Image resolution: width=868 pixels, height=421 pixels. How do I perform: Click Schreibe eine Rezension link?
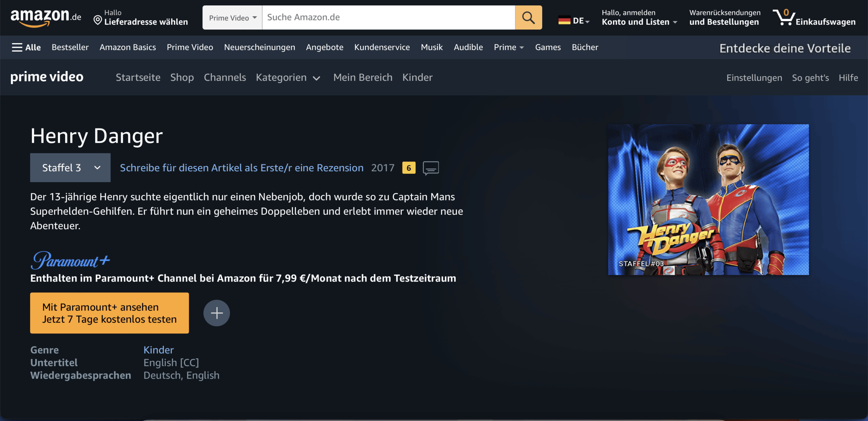pyautogui.click(x=242, y=168)
